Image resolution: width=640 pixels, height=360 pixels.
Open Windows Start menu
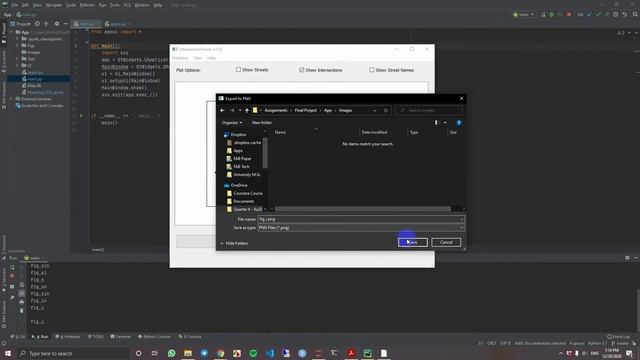click(8, 353)
